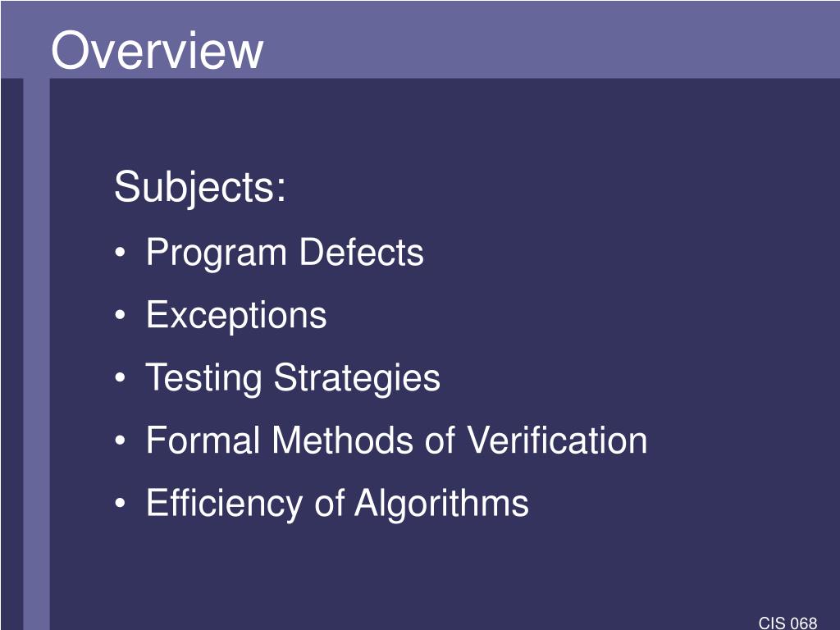Viewport: 840px width, 630px height.
Task: Click the Exceptions bullet item
Action: [236, 315]
